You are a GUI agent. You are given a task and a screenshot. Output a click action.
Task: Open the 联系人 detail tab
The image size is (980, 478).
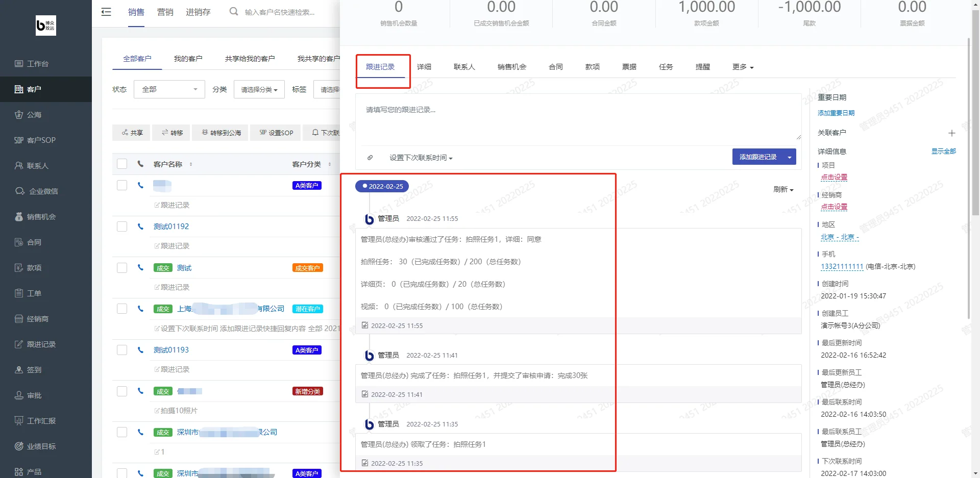(464, 67)
